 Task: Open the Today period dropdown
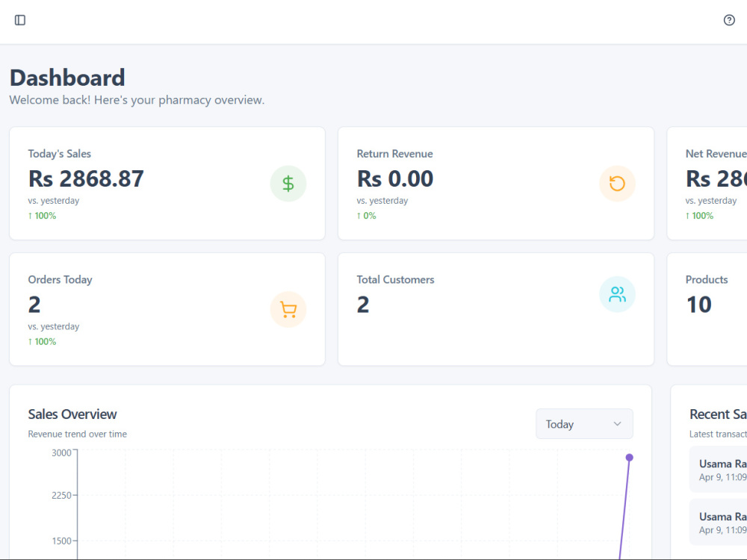584,424
